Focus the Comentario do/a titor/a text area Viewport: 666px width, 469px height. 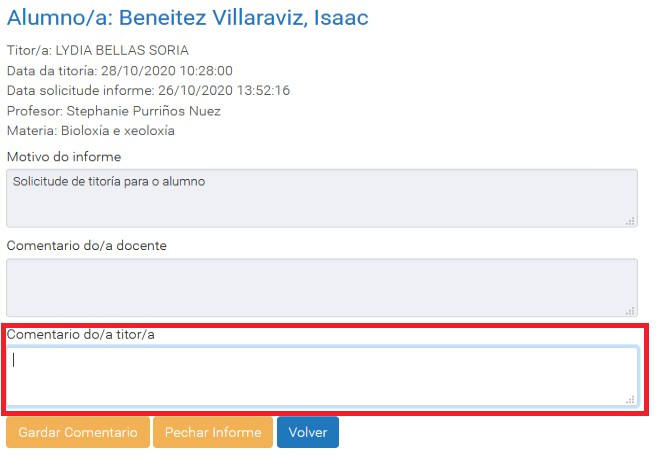click(x=322, y=376)
